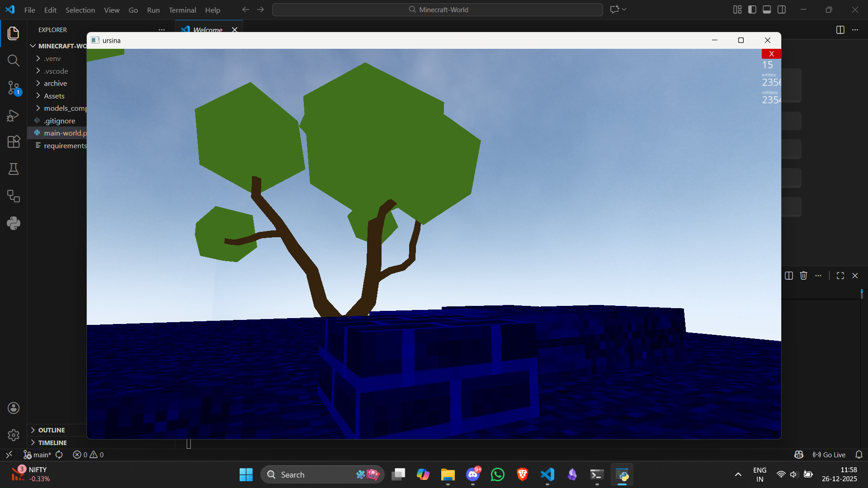Maximize the terminal panel size
868x488 pixels.
840,276
